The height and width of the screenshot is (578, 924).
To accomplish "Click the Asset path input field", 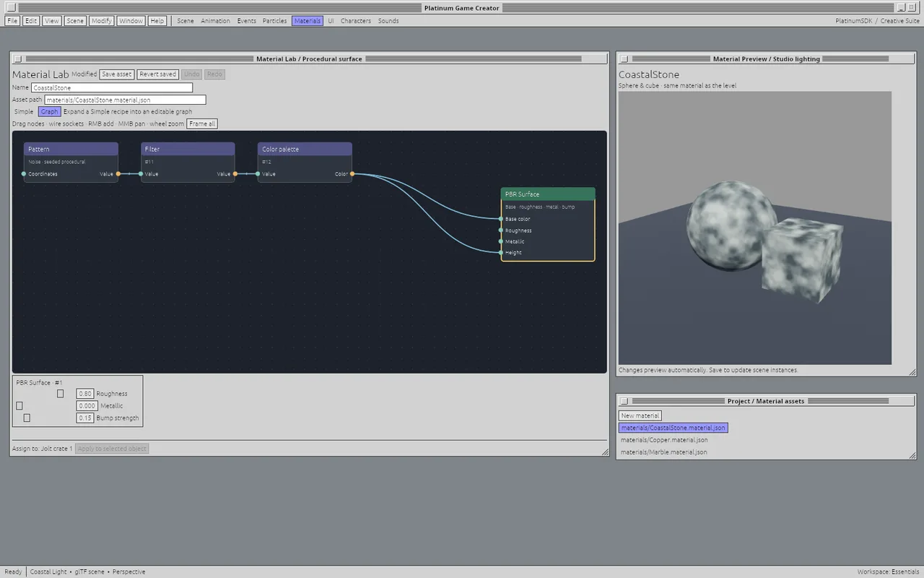I will point(125,100).
